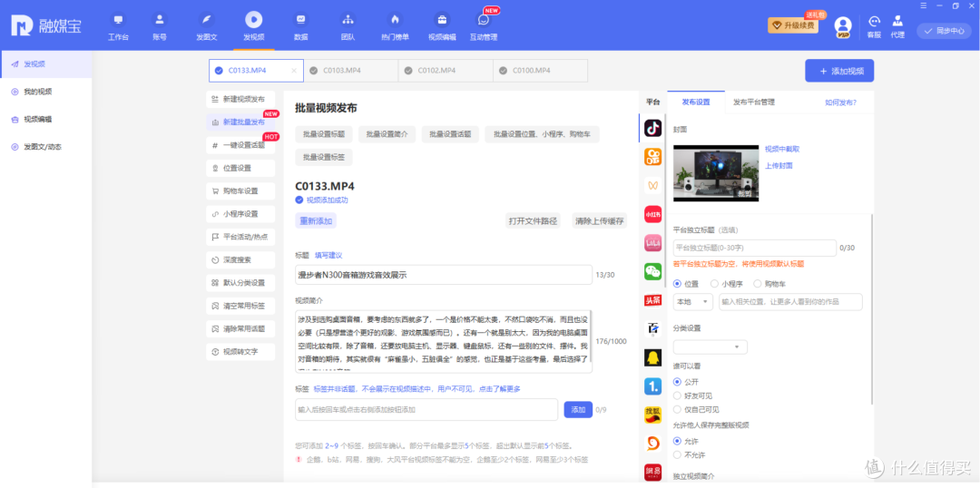Click the blue 添加 tag button

(578, 409)
